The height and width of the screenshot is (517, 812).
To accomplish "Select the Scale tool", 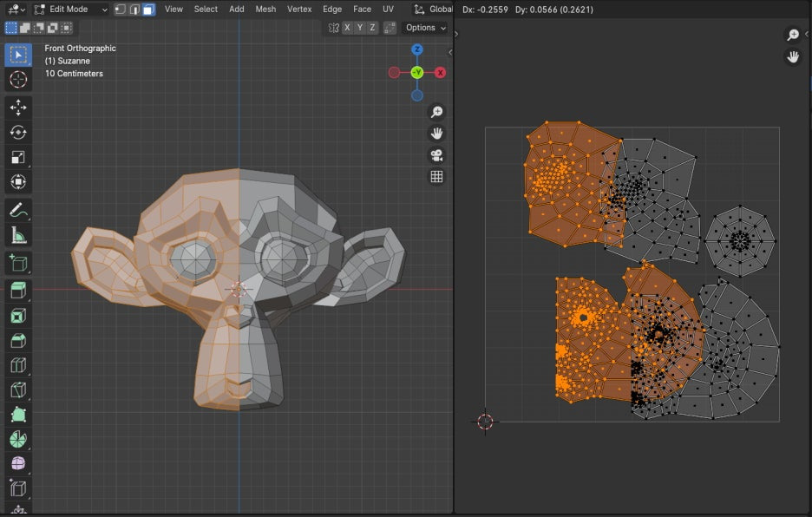I will (18, 158).
